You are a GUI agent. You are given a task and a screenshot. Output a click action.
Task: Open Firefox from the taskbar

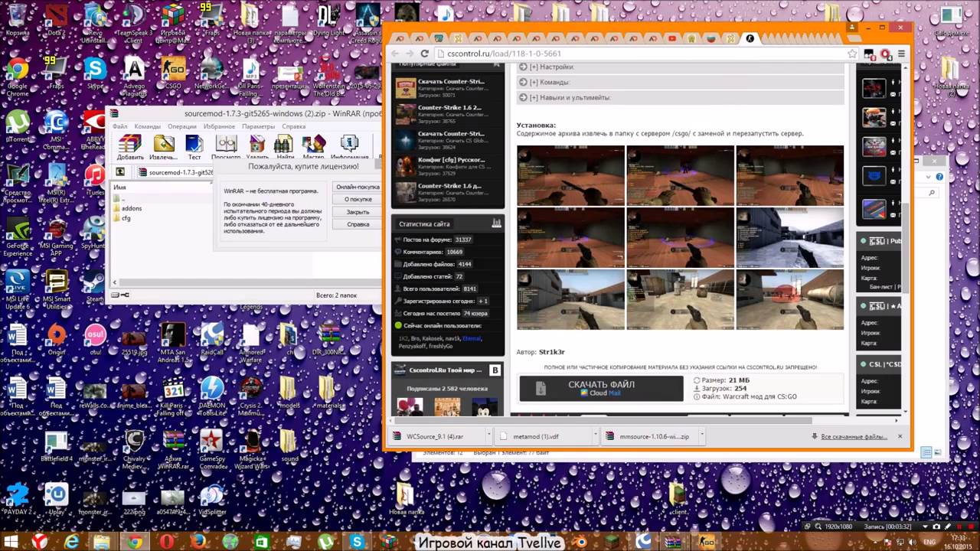pyautogui.click(x=198, y=542)
